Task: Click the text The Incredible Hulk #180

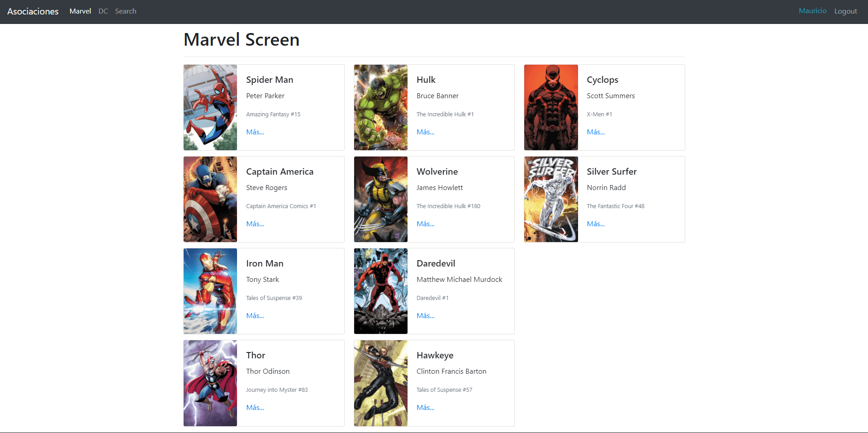Action: (x=448, y=206)
